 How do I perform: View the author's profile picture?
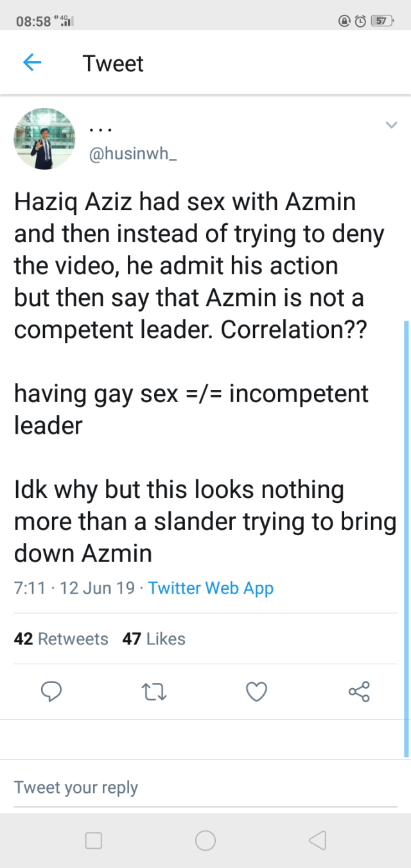click(x=44, y=139)
